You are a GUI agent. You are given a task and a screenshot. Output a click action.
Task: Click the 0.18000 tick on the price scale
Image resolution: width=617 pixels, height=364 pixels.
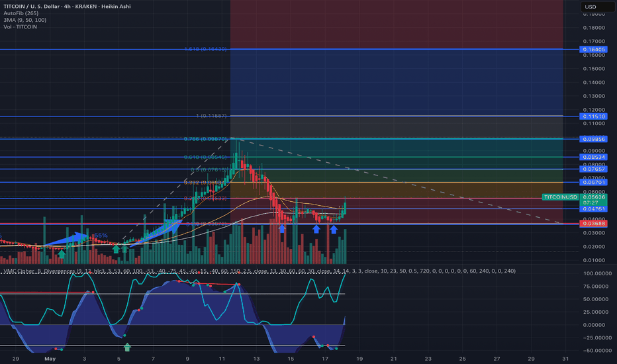[594, 28]
